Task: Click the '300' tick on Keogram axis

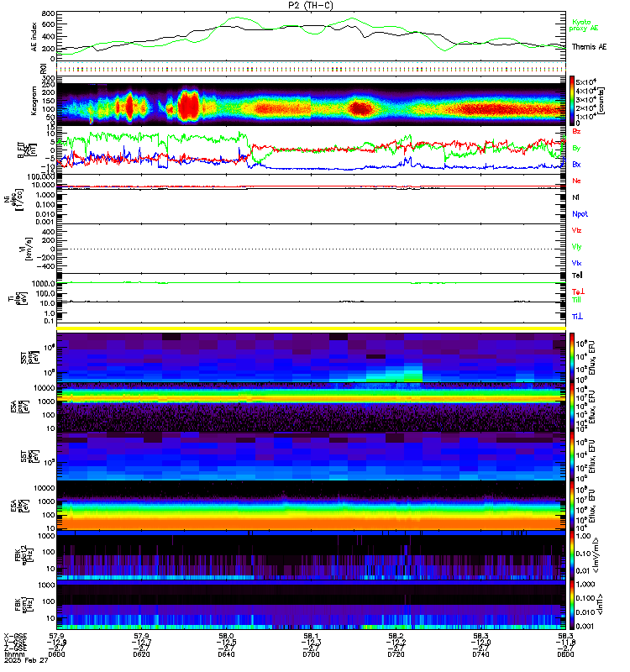Action: tap(49, 78)
